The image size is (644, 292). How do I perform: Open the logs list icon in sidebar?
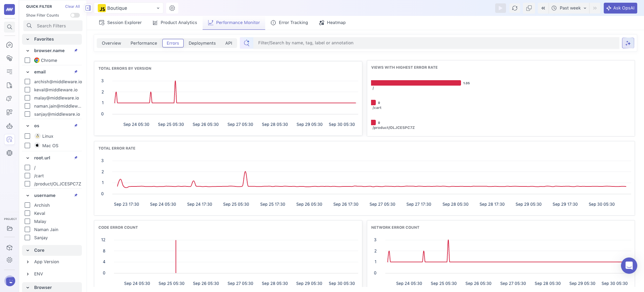pos(9,72)
